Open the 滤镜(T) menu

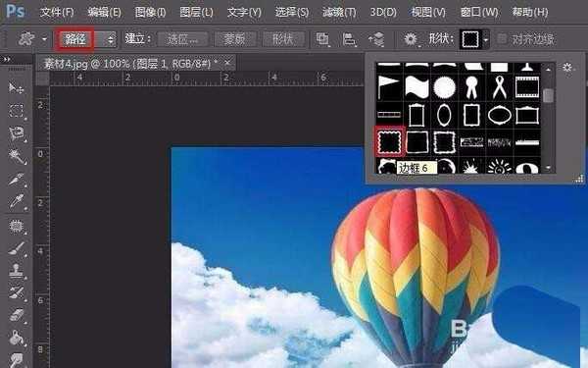pos(339,13)
